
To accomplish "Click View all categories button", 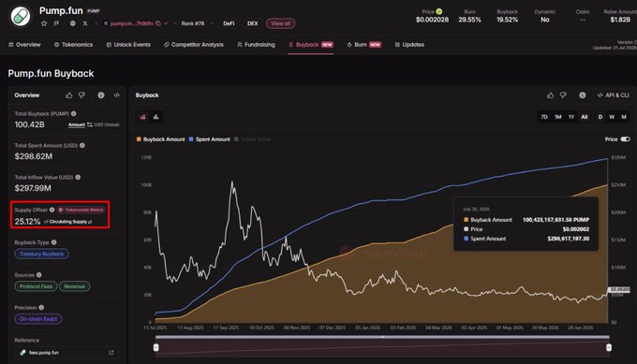I will point(281,23).
